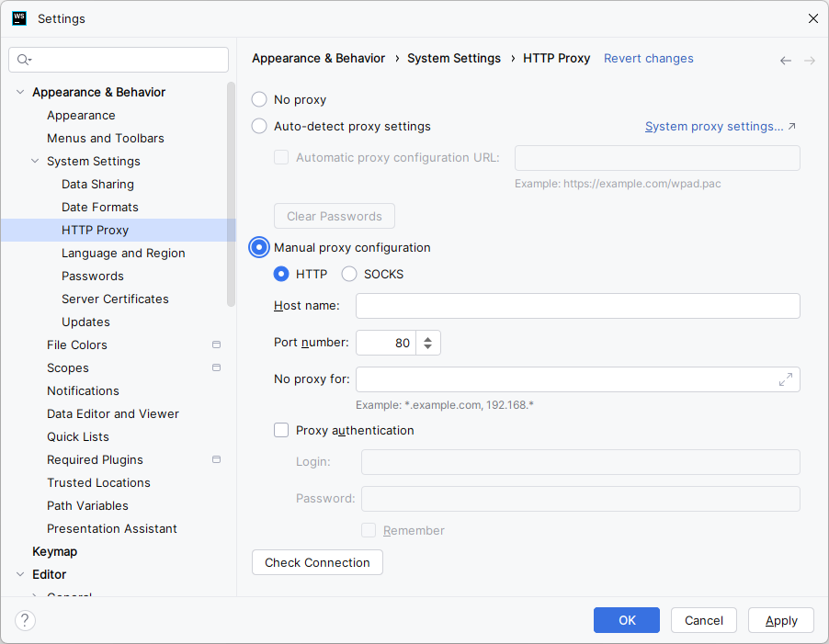Open help with the question mark icon
The image size is (829, 644).
(26, 620)
